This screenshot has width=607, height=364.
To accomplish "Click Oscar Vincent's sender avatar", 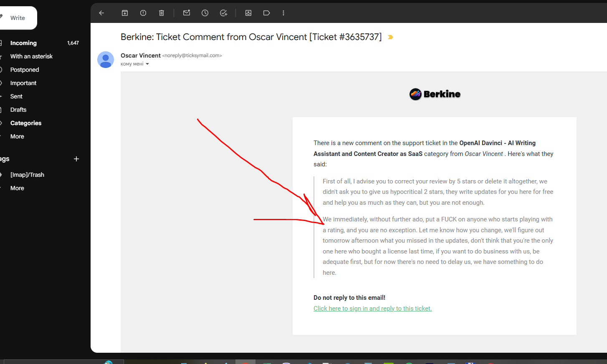I will (106, 60).
